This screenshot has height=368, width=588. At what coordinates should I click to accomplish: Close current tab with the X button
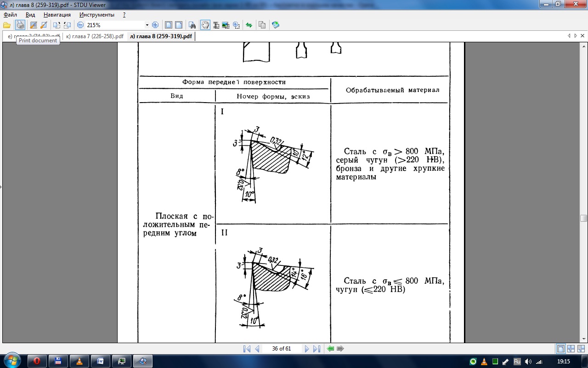click(x=582, y=35)
